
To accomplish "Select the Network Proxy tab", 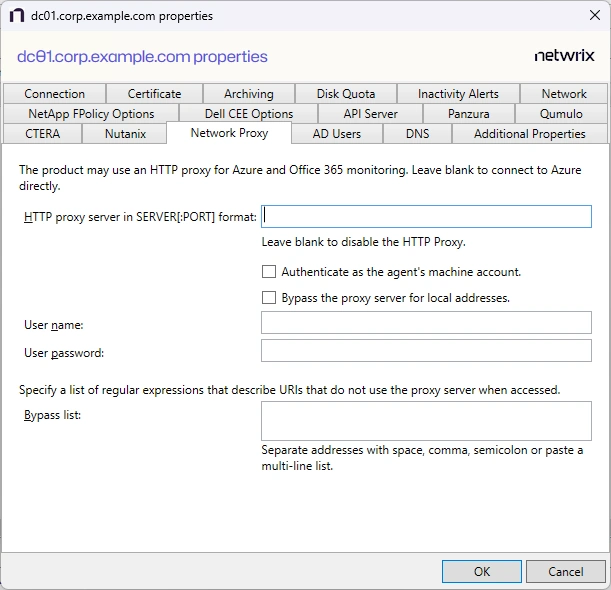I will tap(229, 133).
